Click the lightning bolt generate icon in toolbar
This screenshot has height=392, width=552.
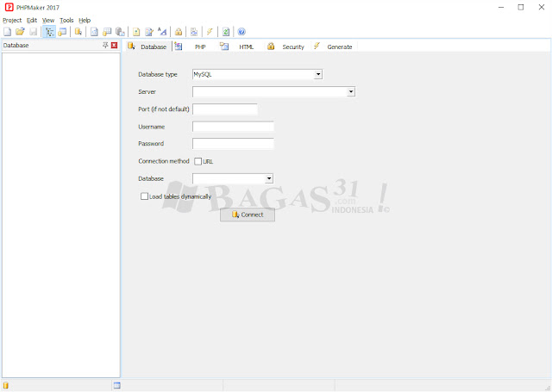pos(210,32)
